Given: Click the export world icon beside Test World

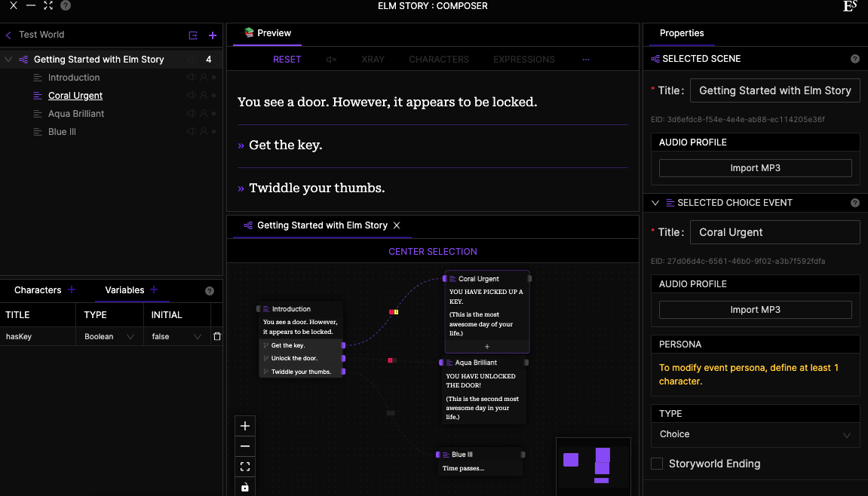Looking at the screenshot, I should point(193,35).
